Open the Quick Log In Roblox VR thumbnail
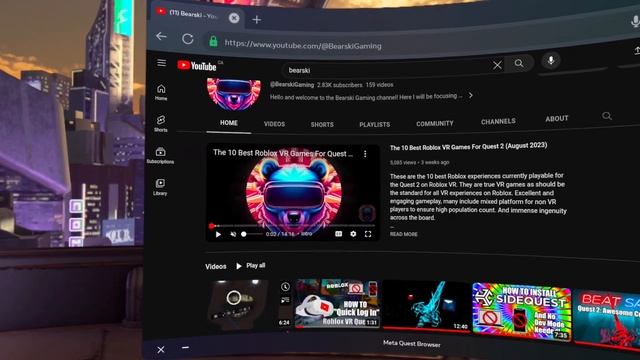640x360 pixels. (337, 303)
